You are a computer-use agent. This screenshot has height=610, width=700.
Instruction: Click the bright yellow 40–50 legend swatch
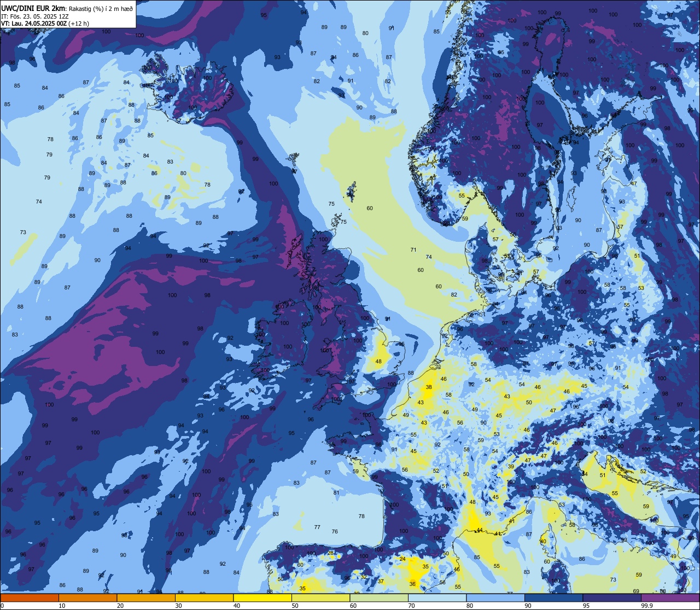click(x=262, y=597)
